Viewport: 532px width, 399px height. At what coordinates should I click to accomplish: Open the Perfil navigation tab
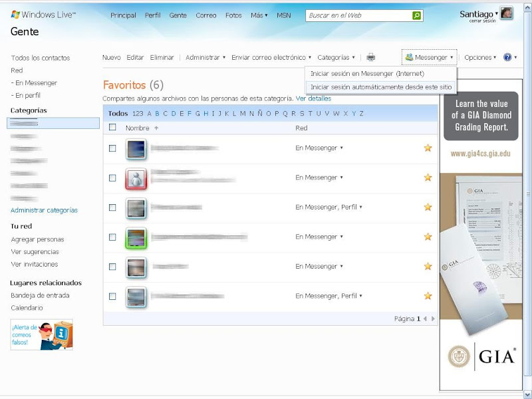click(x=153, y=15)
